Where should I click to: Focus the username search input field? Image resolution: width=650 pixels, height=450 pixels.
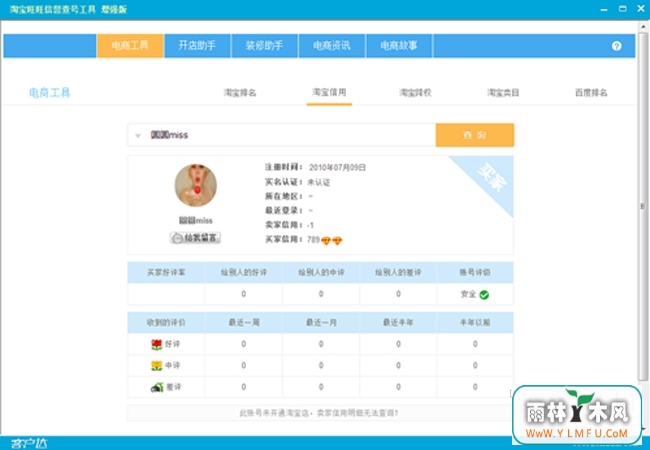pos(281,135)
